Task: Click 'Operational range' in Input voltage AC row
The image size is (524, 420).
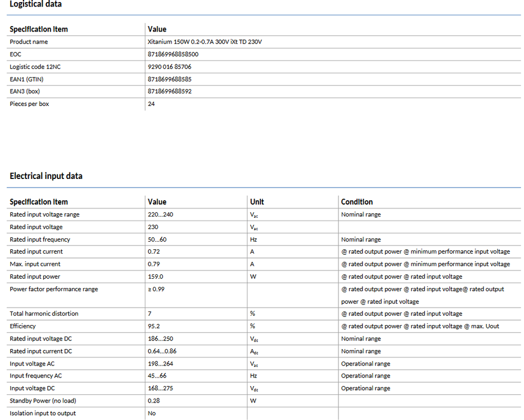Action: tap(366, 364)
